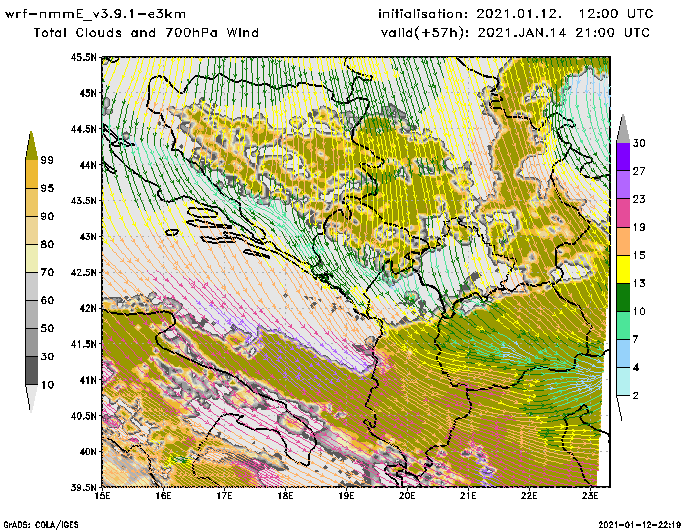Click the title Total Clouds and 700hPa Wind
Screen dimensions: 700x530
coord(146,33)
